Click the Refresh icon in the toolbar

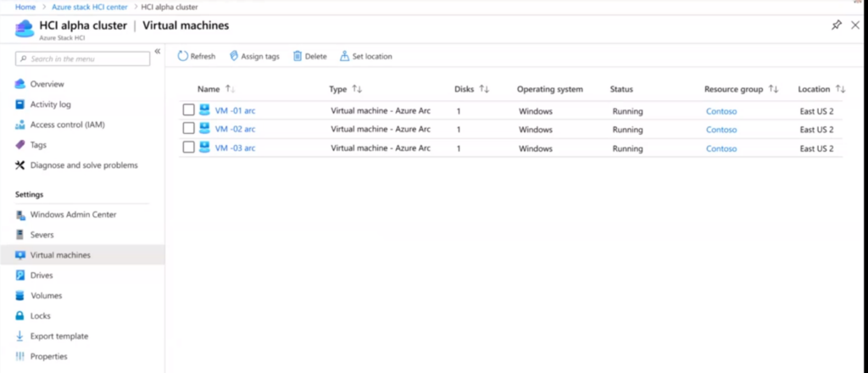coord(183,57)
